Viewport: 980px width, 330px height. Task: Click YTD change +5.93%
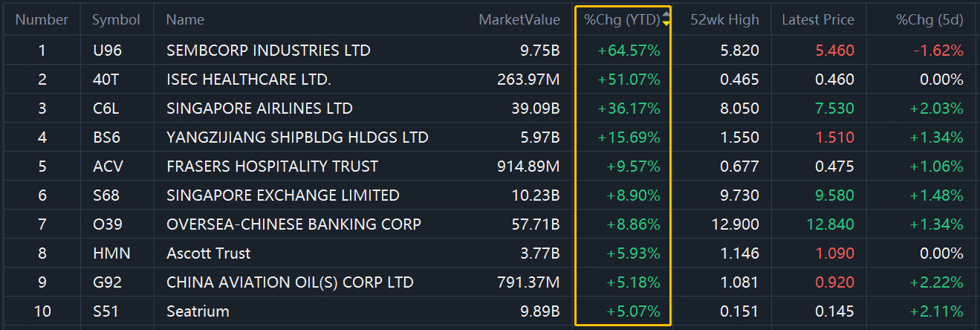(x=633, y=253)
